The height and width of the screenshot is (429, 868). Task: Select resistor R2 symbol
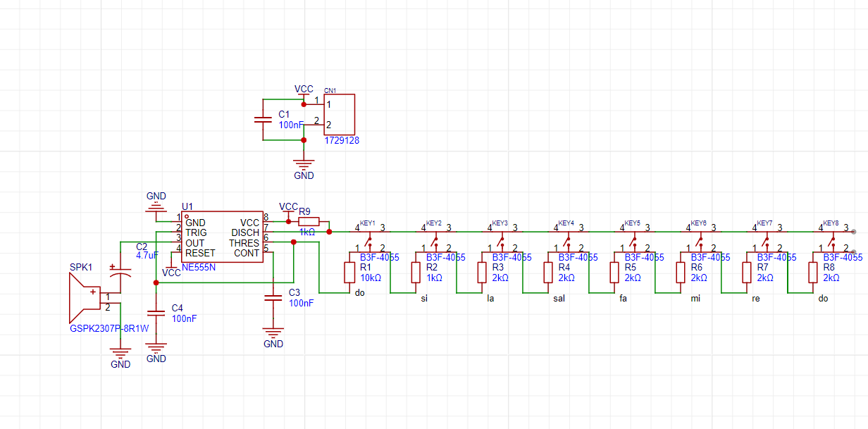pos(415,272)
